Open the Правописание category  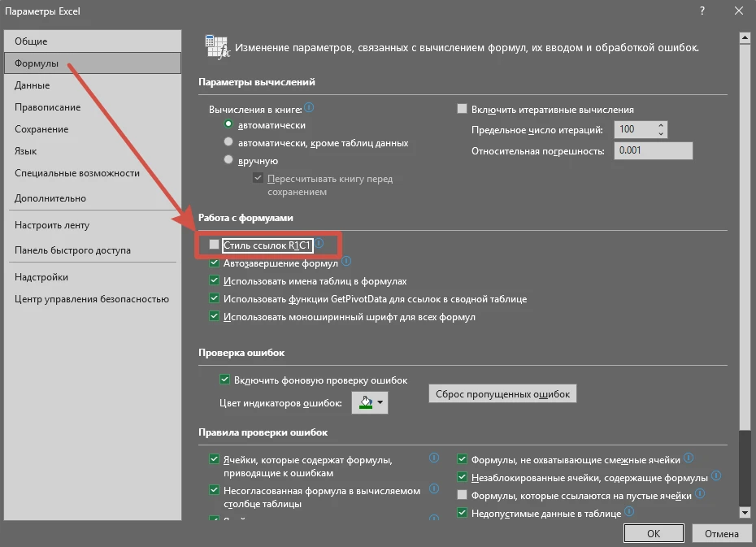coord(93,107)
